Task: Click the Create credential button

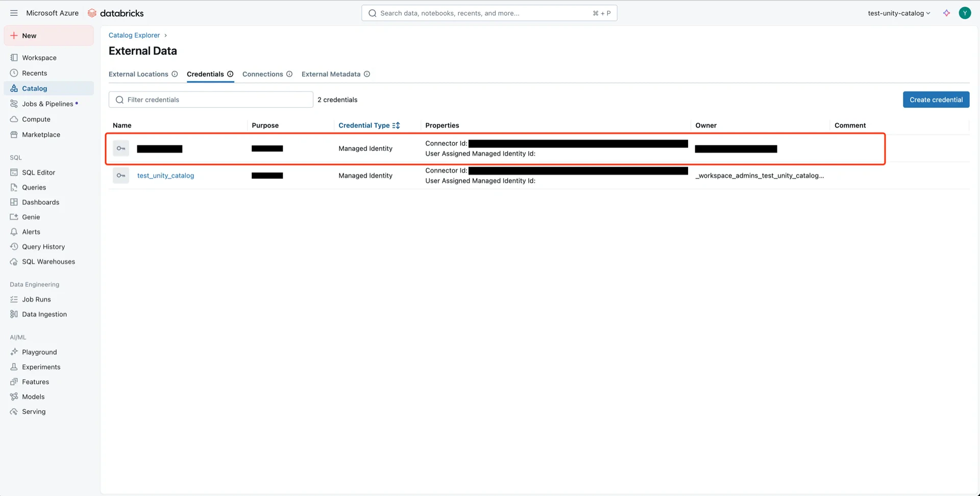Action: point(936,100)
